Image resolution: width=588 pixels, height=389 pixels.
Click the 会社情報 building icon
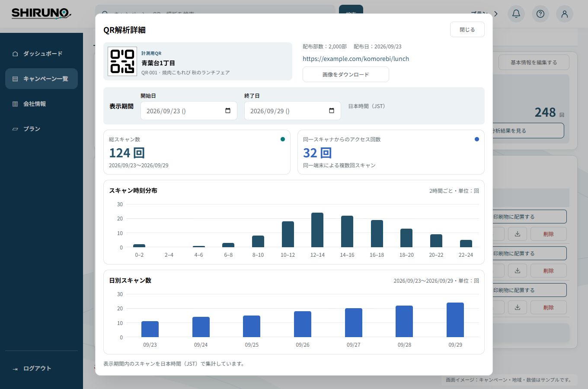tap(15, 104)
